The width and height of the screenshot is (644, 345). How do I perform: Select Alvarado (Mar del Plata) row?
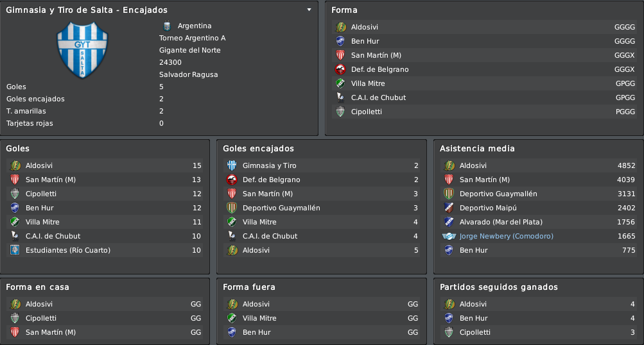[x=539, y=222]
